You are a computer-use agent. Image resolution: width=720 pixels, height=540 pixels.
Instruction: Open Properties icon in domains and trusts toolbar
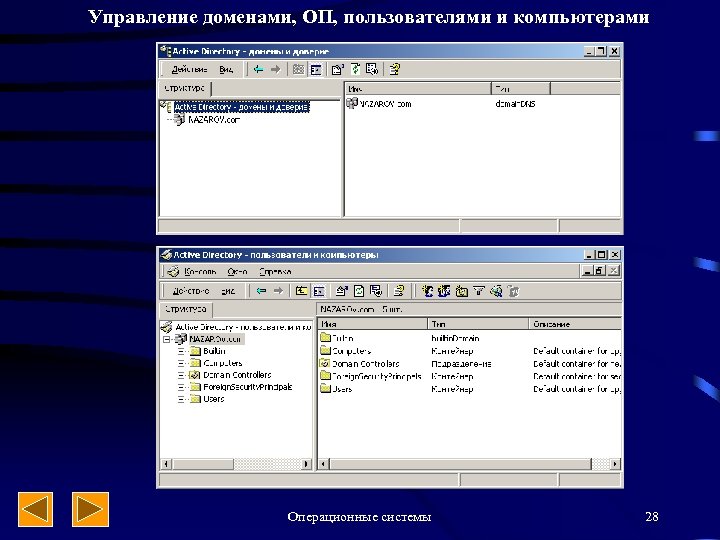pyautogui.click(x=338, y=69)
